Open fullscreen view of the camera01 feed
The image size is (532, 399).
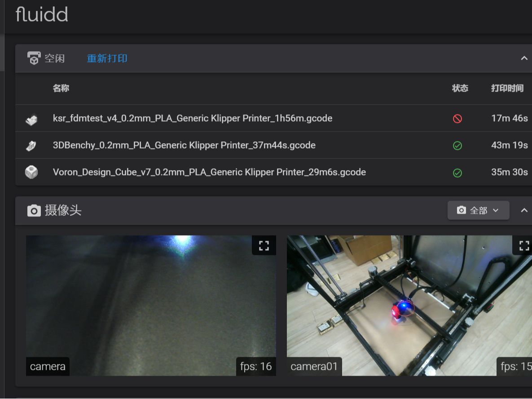pyautogui.click(x=524, y=245)
